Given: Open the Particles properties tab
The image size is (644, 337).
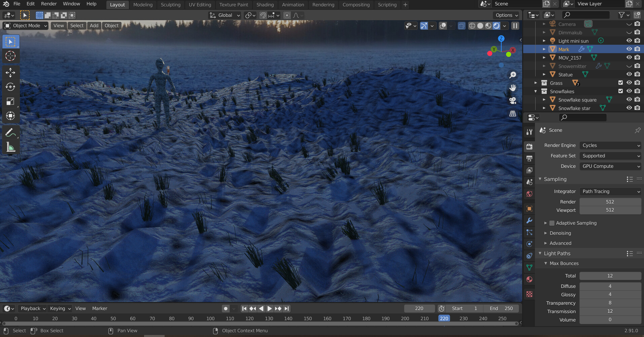Looking at the screenshot, I should click(x=530, y=232).
